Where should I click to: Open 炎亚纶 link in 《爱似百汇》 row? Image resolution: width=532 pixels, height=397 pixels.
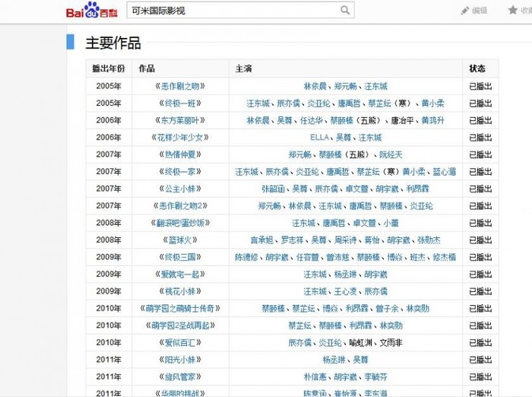[x=330, y=342]
